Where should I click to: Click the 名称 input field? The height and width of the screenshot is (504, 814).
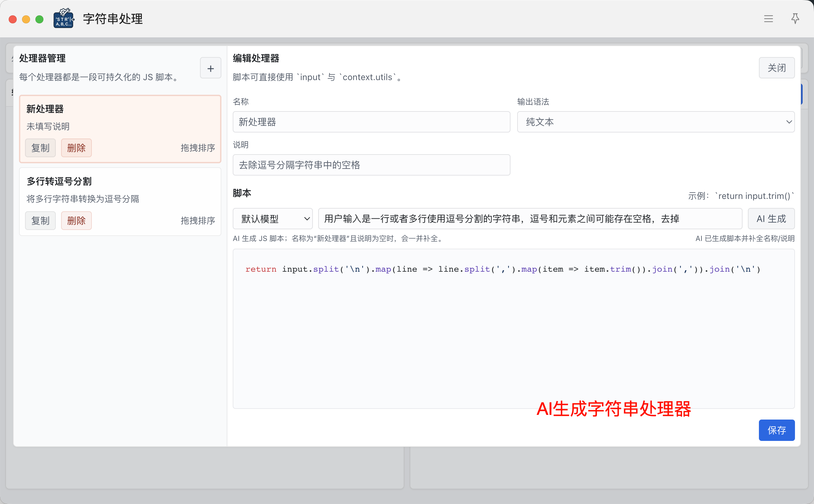(x=371, y=122)
